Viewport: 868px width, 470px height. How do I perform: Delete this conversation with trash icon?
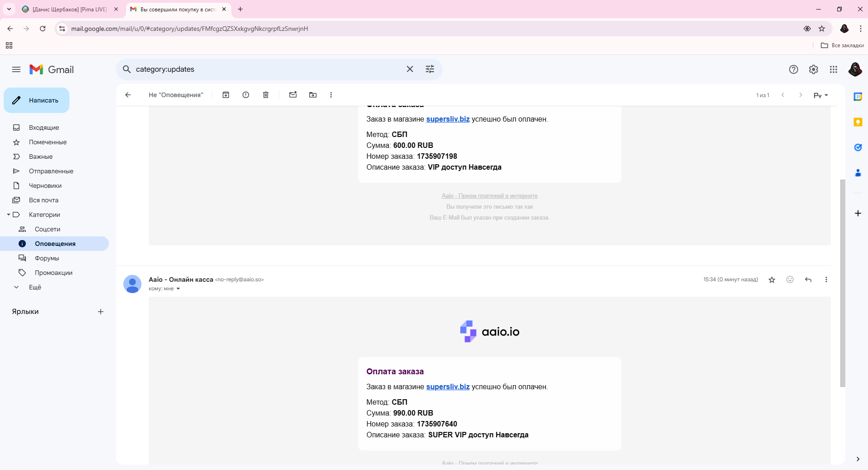point(266,95)
